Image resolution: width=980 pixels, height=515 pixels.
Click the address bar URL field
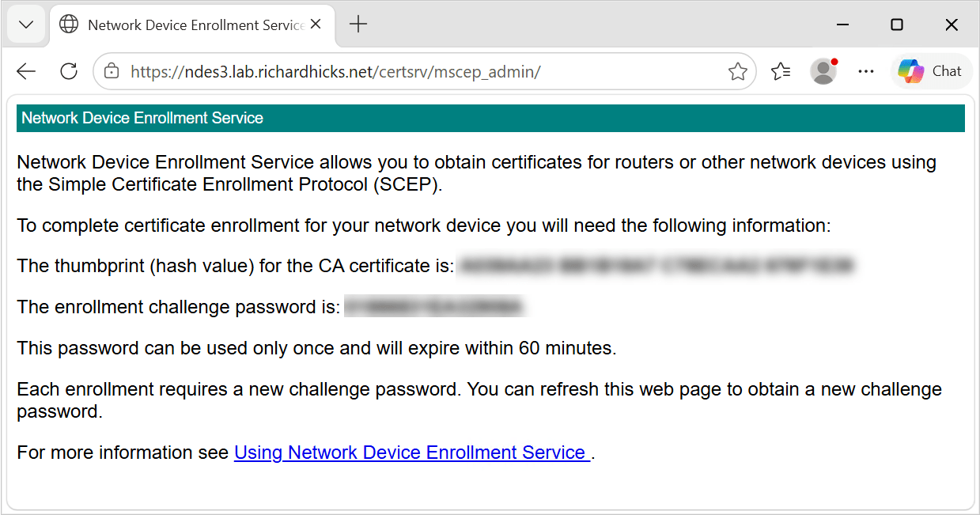coord(424,72)
